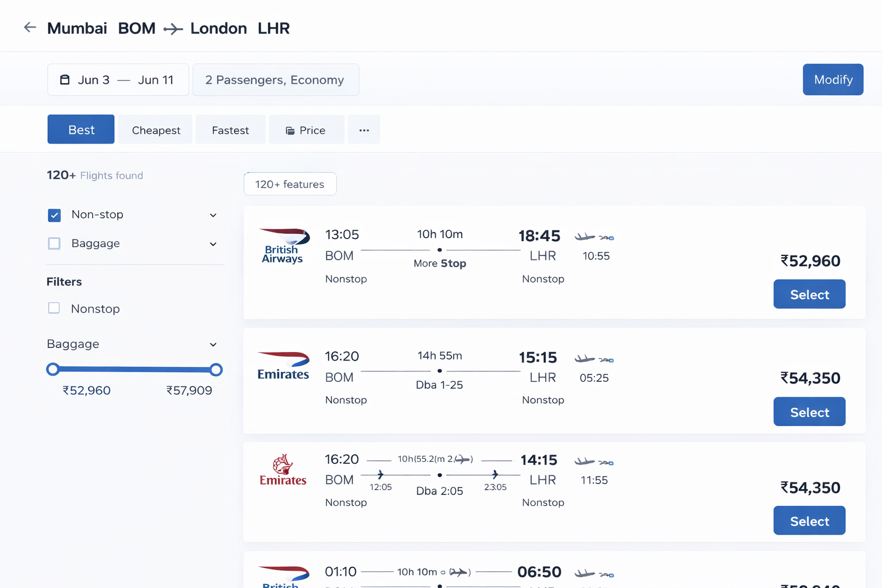Expand the Non-stop filter chevron
The height and width of the screenshot is (588, 882).
click(213, 215)
